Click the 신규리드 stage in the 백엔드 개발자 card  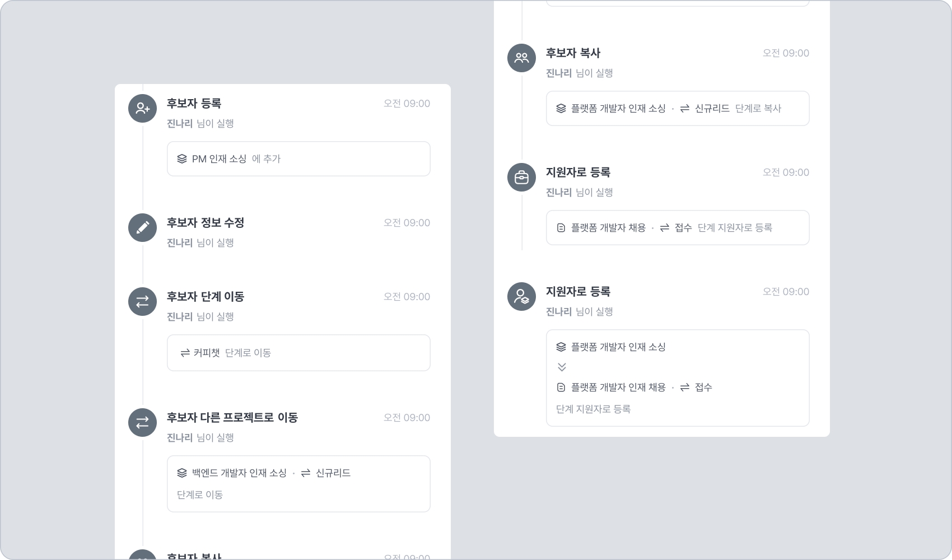333,473
